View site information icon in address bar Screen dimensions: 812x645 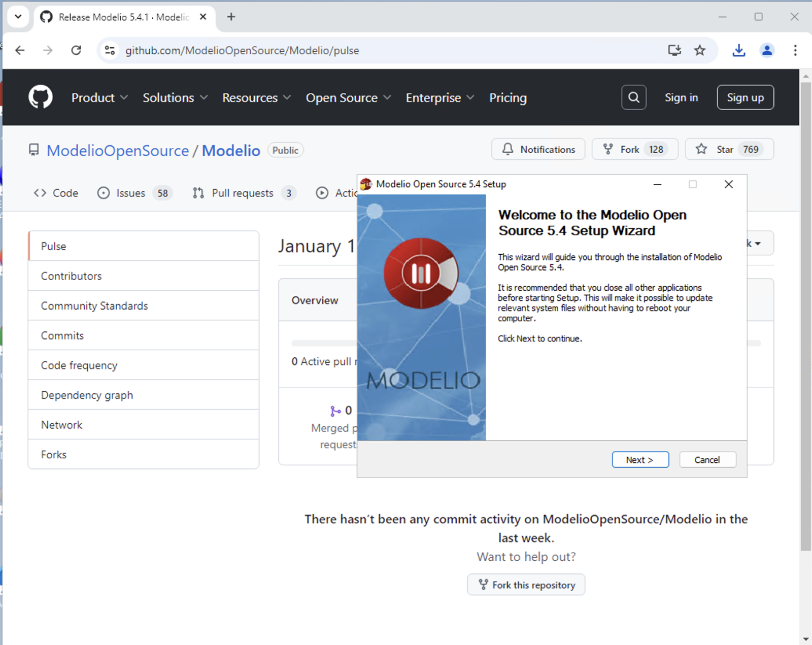(x=110, y=50)
